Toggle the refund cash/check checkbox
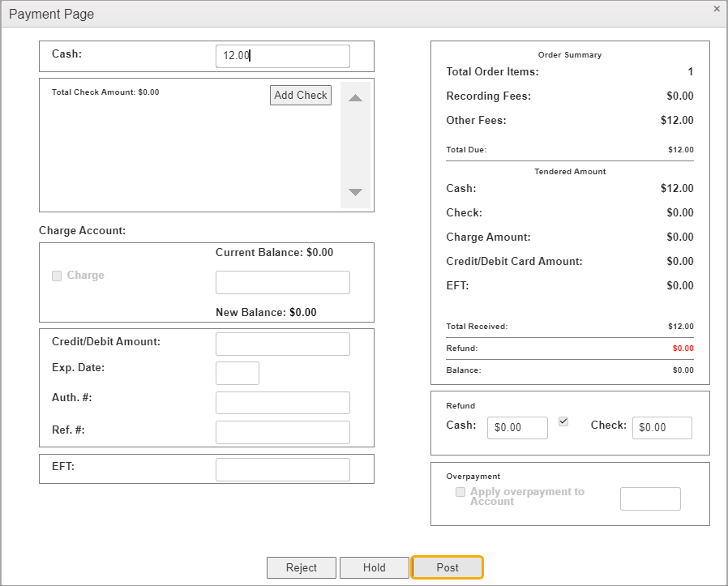This screenshot has width=728, height=586. (x=564, y=421)
